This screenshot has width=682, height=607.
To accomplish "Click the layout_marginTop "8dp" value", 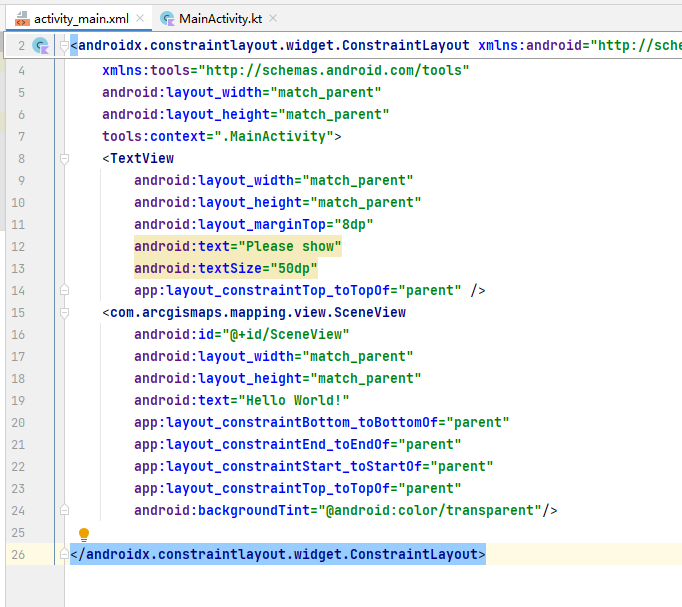I will (x=354, y=224).
